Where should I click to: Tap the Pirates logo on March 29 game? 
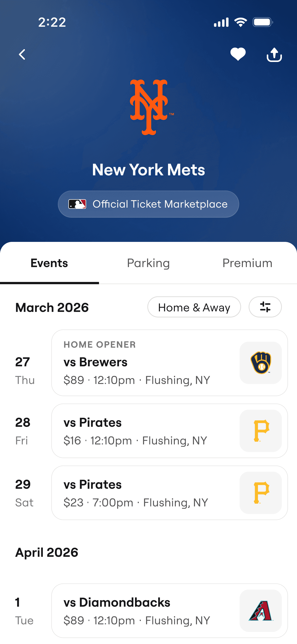[260, 493]
